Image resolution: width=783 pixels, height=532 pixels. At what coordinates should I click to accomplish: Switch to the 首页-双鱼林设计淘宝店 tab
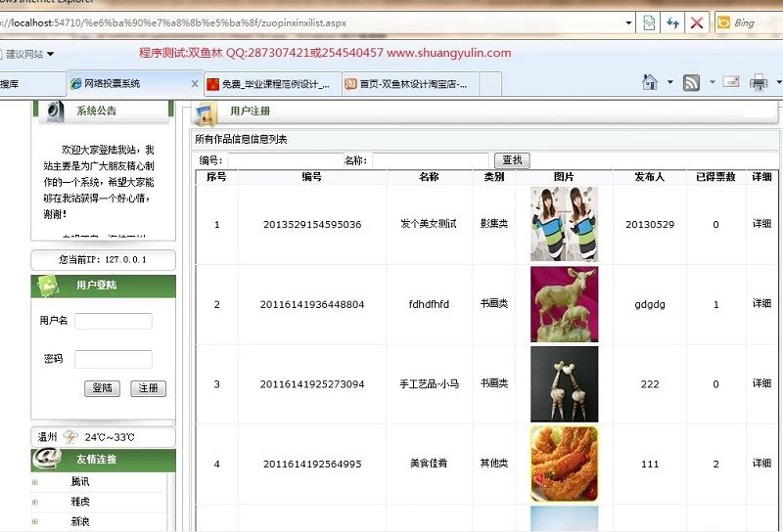tap(411, 84)
